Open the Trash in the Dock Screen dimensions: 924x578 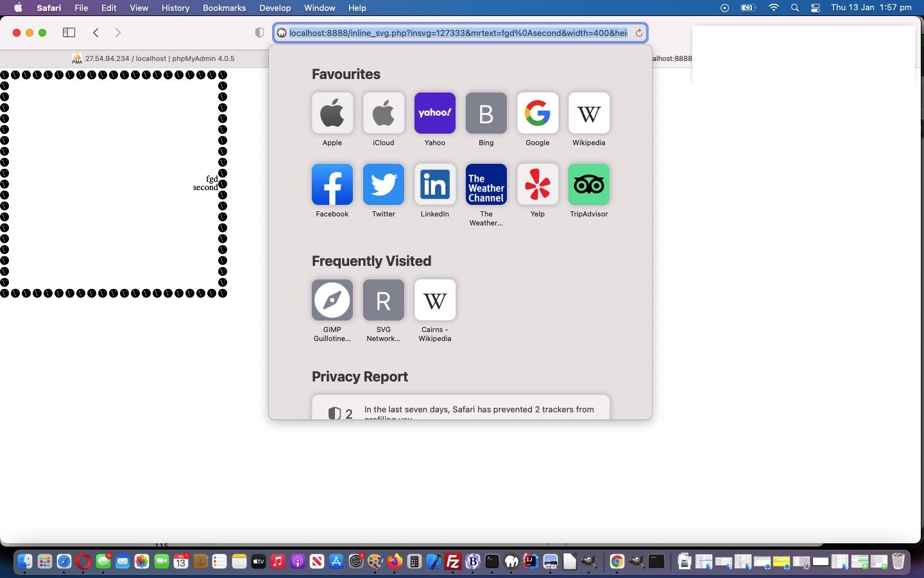(898, 561)
